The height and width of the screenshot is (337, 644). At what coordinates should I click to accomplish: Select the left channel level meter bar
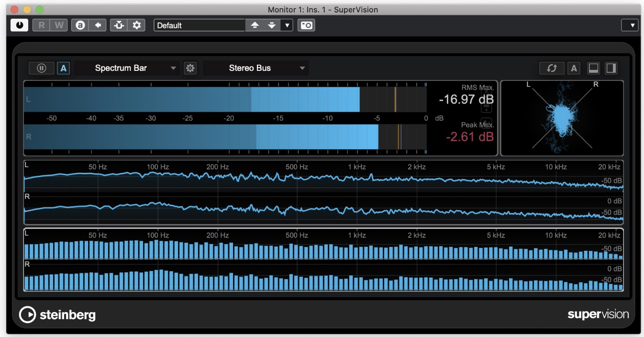225,100
